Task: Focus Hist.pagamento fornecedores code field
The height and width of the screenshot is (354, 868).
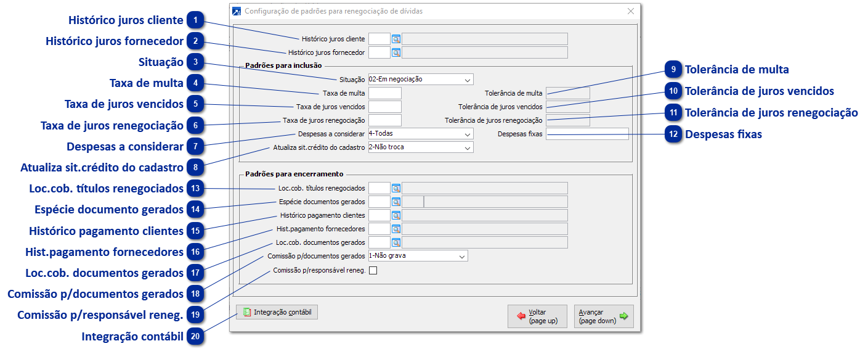Action: [379, 229]
